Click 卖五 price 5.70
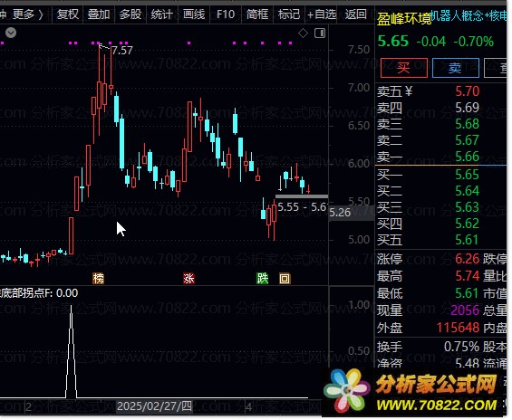The height and width of the screenshot is (420, 512). tap(467, 91)
